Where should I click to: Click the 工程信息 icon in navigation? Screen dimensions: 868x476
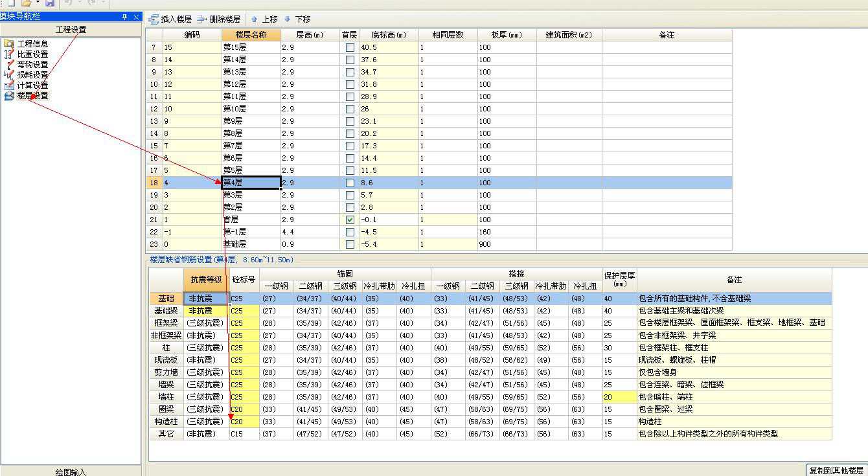(9, 44)
